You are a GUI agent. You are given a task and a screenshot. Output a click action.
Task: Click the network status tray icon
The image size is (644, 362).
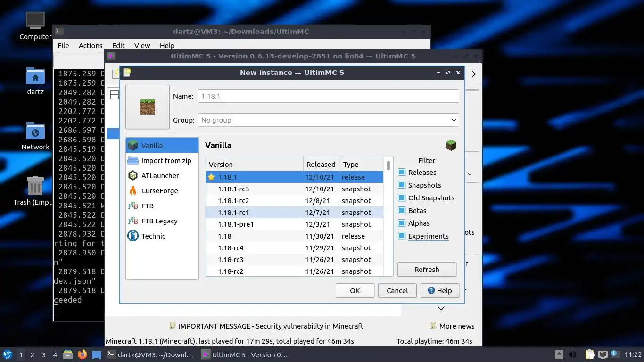(603, 354)
